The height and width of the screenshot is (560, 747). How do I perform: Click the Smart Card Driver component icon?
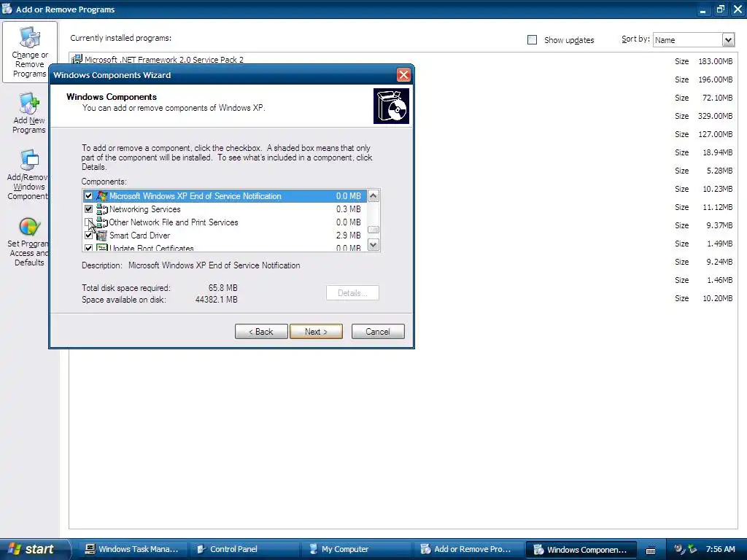pos(101,236)
